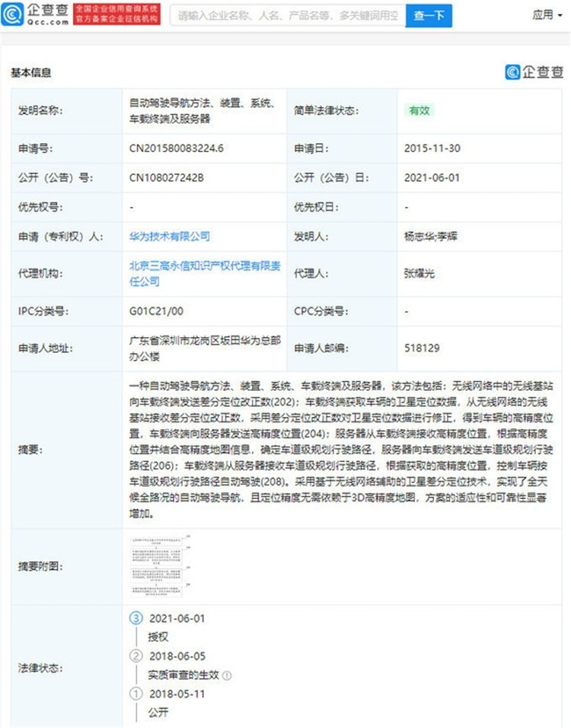Select step 1 circle in legal status timeline
The image size is (571, 728).
(x=136, y=694)
